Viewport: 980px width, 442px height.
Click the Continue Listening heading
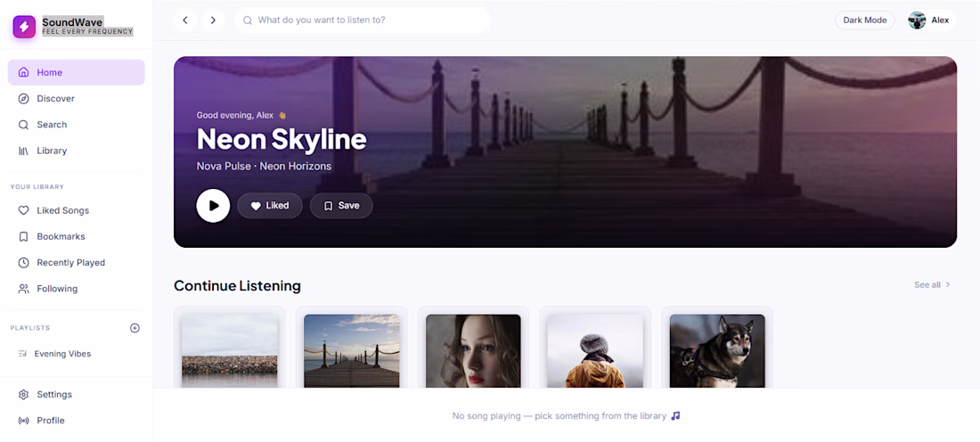coord(238,286)
